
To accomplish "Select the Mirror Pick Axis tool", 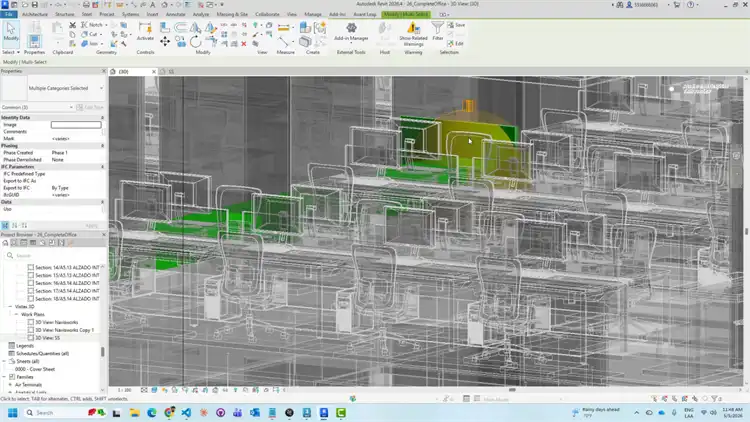I will click(x=195, y=27).
